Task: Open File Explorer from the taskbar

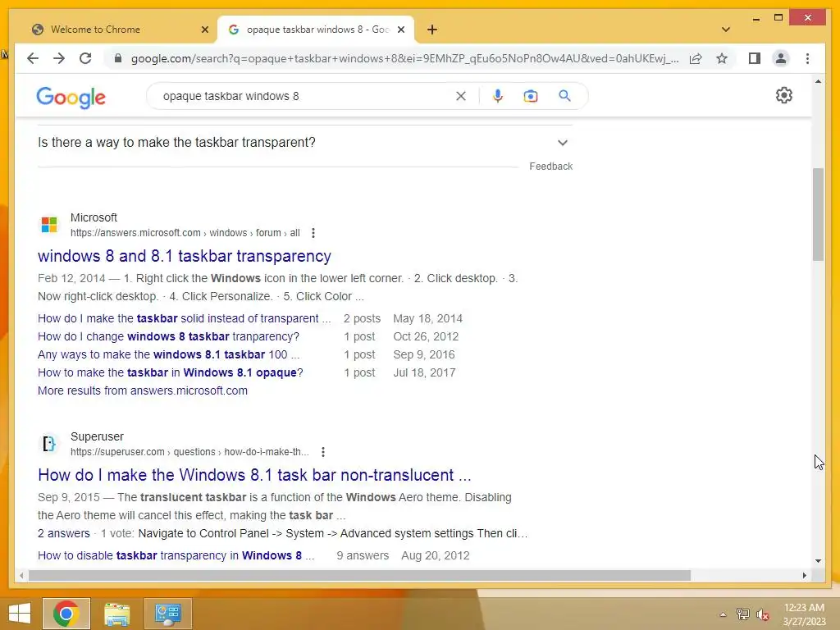Action: 117,614
